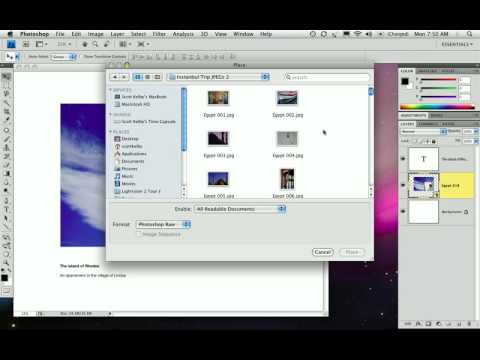Toggle Show Transform Controls checkbox
This screenshot has width=480, height=360.
pos(80,57)
